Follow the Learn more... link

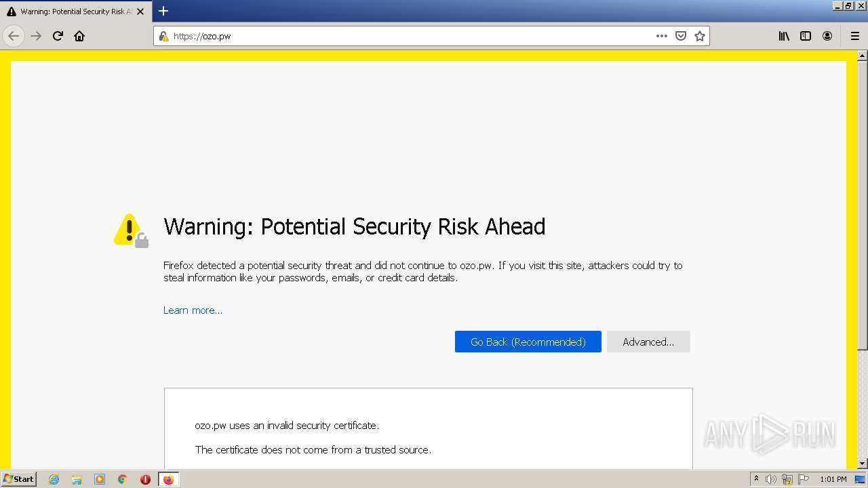[193, 310]
